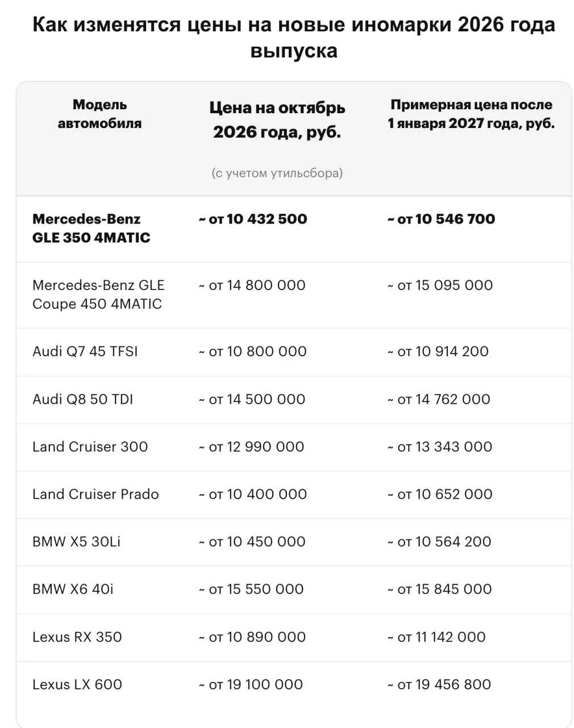Click the Lexus RX 350 row
574x728 pixels.
[x=294, y=638]
